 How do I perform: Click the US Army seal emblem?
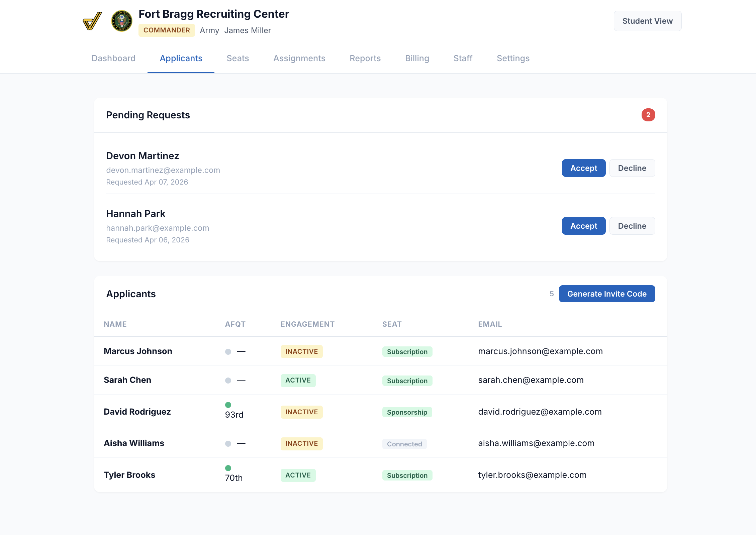click(122, 21)
